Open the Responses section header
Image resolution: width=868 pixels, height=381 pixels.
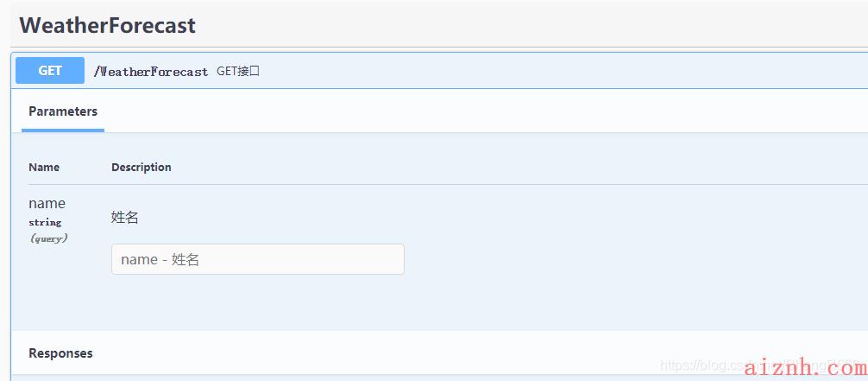click(x=61, y=353)
